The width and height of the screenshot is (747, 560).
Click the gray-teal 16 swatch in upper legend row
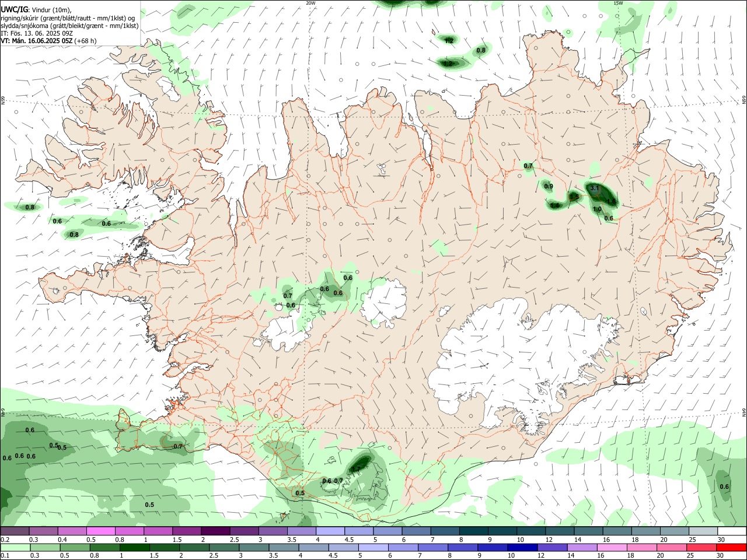click(x=617, y=531)
